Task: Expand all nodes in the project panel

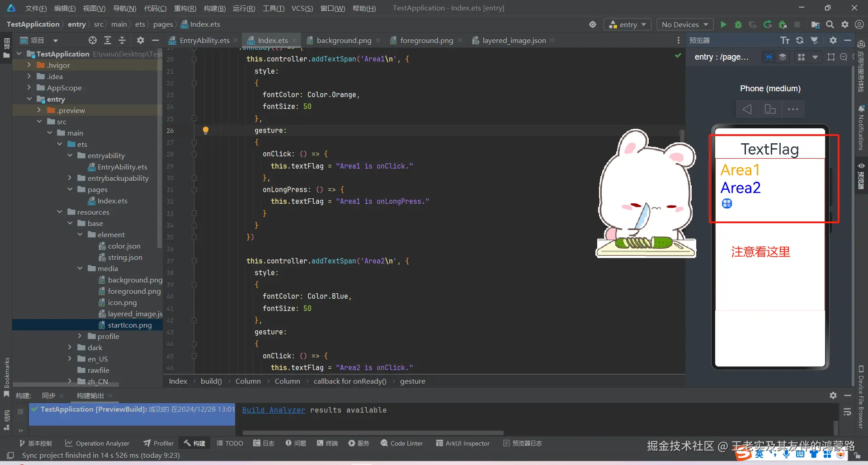Action: click(108, 40)
